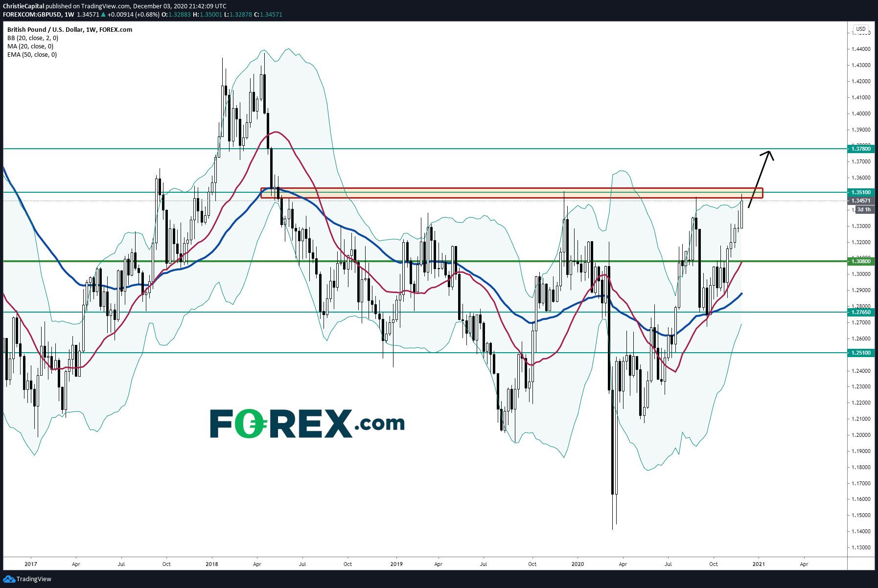The image size is (878, 588).
Task: Click the green 1.30800 price tag
Action: click(861, 261)
